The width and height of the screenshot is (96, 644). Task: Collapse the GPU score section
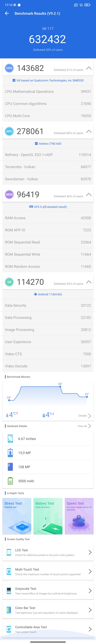click(x=89, y=132)
